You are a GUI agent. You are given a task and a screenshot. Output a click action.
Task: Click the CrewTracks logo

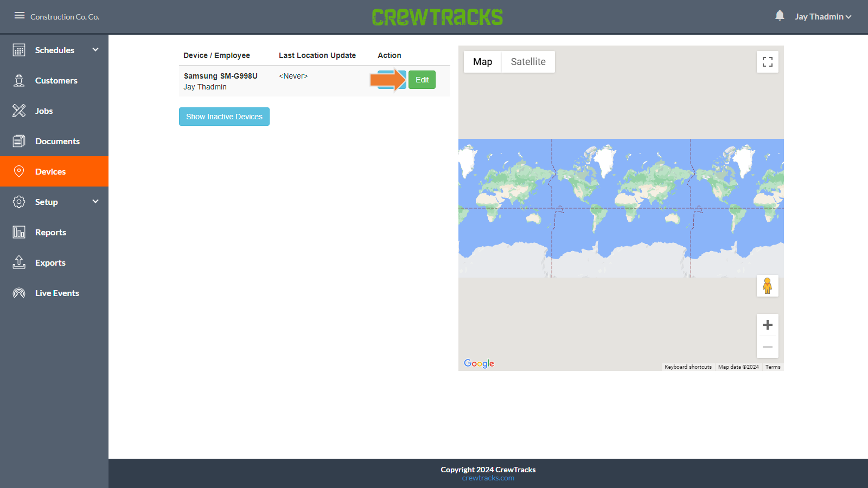(437, 17)
